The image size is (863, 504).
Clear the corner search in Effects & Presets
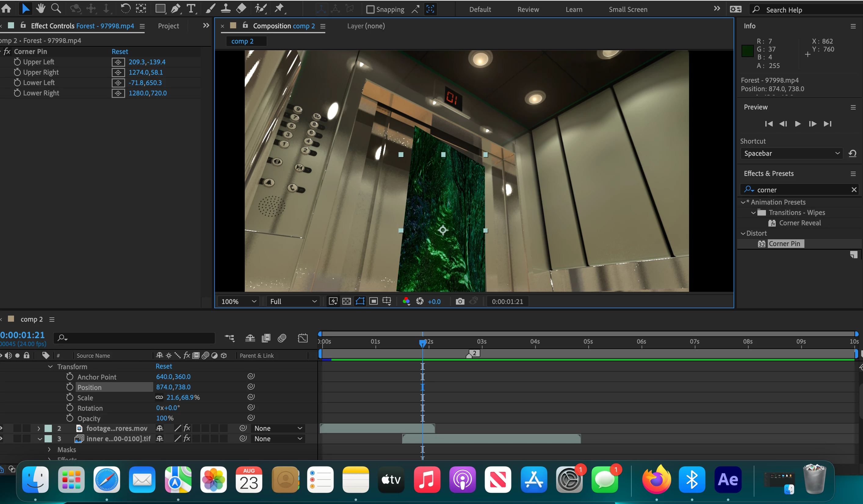pyautogui.click(x=854, y=190)
